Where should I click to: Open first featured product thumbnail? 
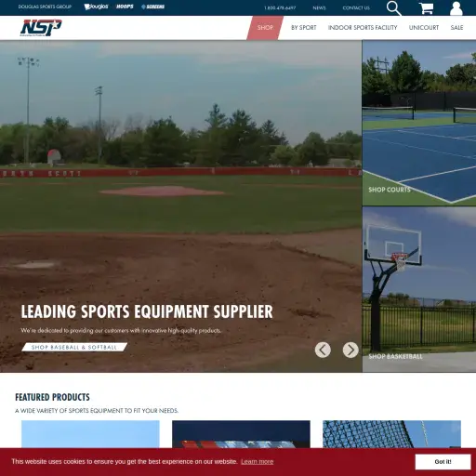(90, 434)
